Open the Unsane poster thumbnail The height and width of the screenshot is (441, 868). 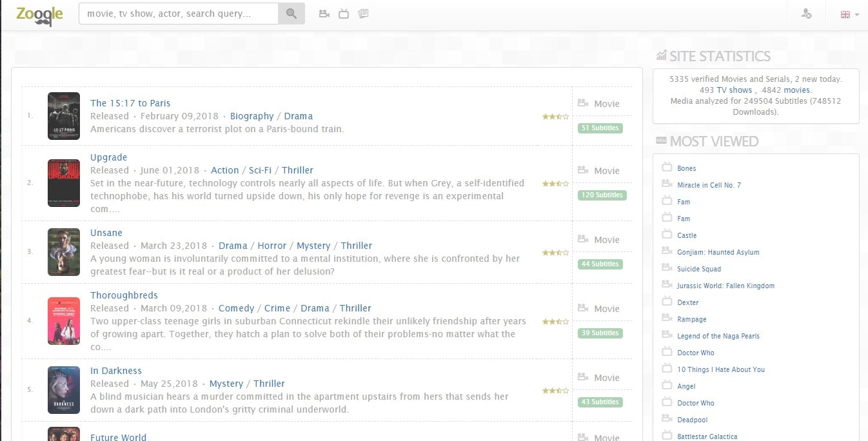[64, 252]
